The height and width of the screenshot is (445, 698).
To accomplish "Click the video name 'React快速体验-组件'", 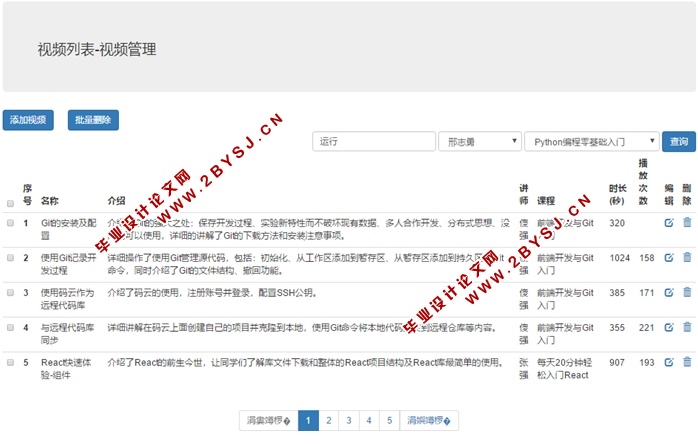I will click(x=66, y=368).
